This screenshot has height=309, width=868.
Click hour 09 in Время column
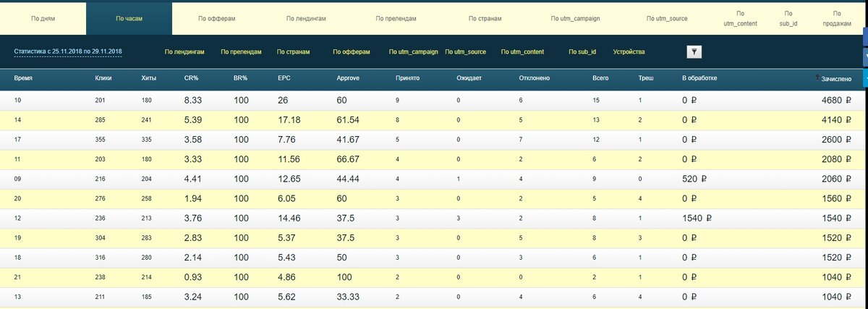pyautogui.click(x=19, y=178)
